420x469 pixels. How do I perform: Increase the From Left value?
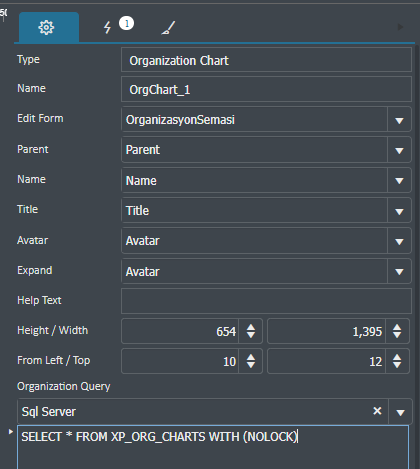coord(251,357)
